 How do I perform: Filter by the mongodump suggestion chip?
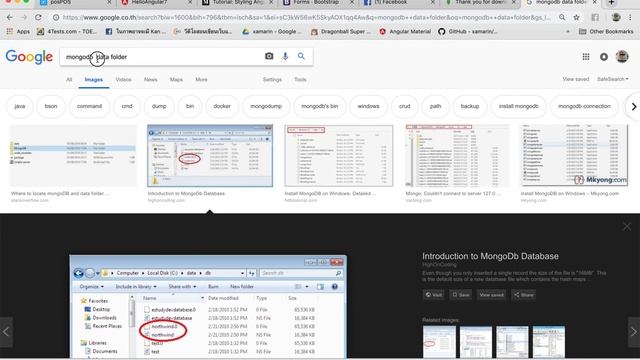pos(266,106)
